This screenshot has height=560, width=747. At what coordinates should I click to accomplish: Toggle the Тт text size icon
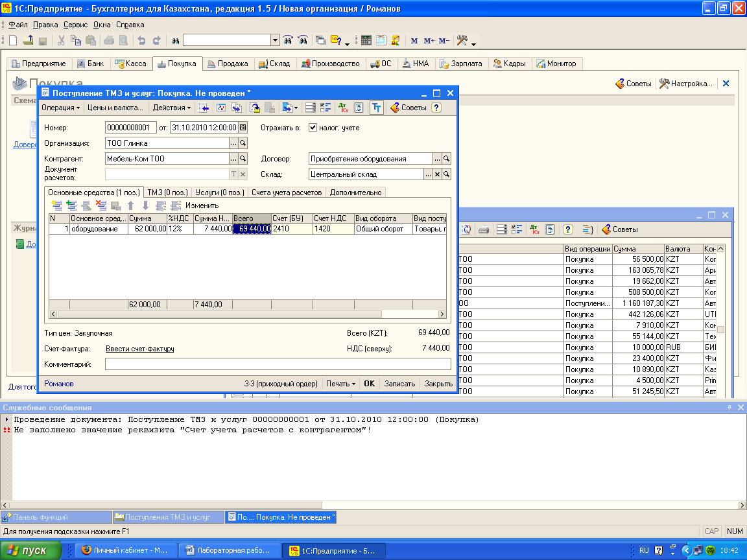[376, 108]
